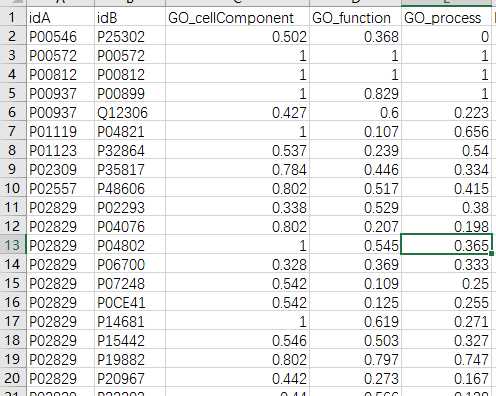
Task: Click row header 13
Action: (13, 245)
